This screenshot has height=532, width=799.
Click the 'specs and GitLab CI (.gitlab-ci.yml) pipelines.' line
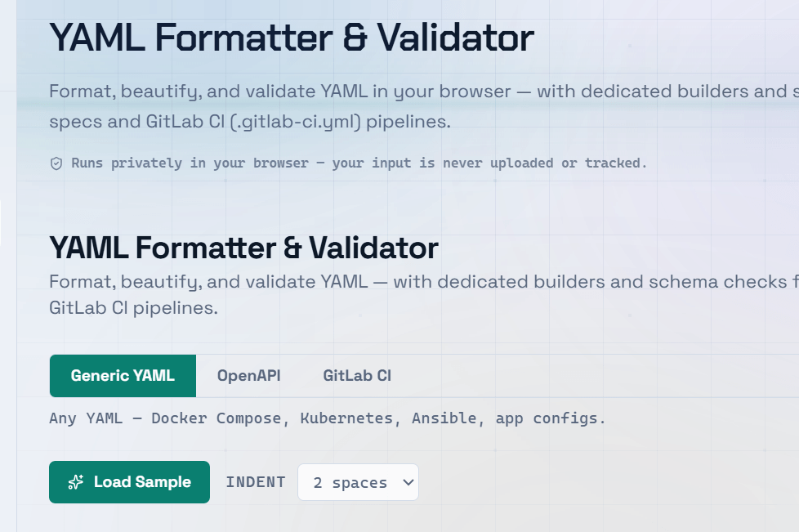(x=250, y=122)
